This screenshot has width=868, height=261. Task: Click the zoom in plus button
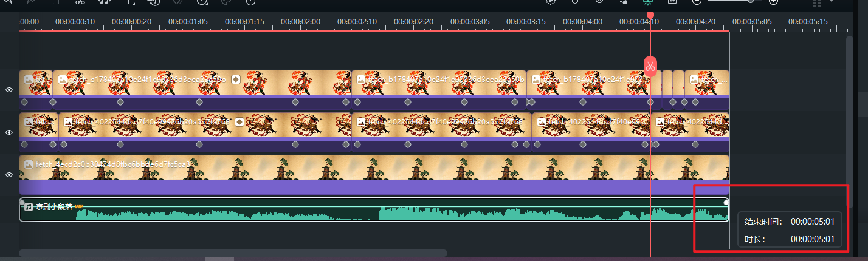[773, 2]
